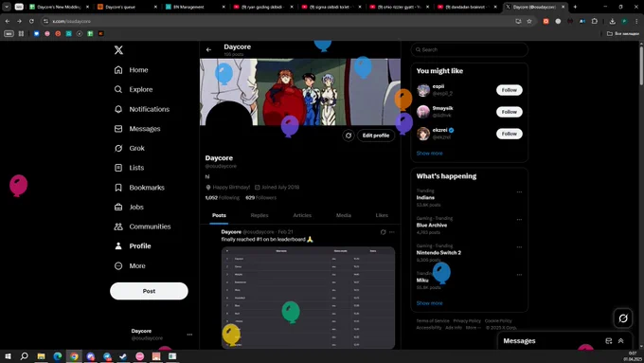The height and width of the screenshot is (363, 644).
Task: Switch to the Replies tab
Action: [x=259, y=215]
